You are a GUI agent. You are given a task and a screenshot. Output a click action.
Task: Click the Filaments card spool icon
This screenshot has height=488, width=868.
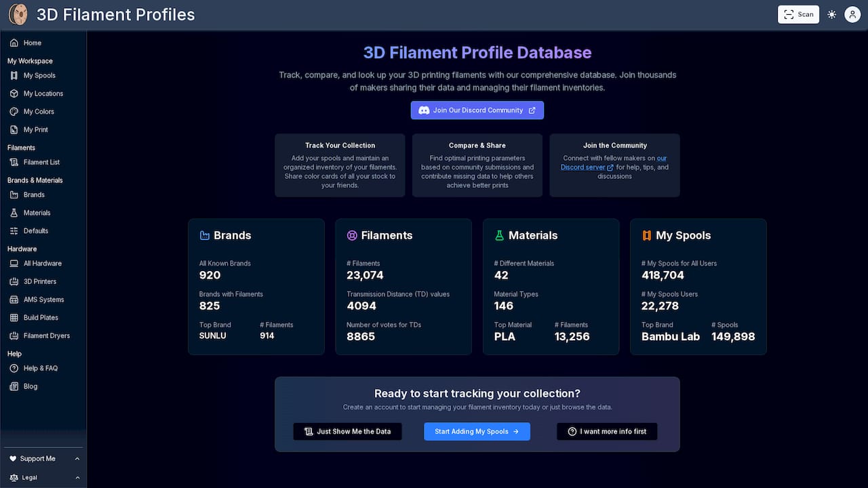point(352,235)
